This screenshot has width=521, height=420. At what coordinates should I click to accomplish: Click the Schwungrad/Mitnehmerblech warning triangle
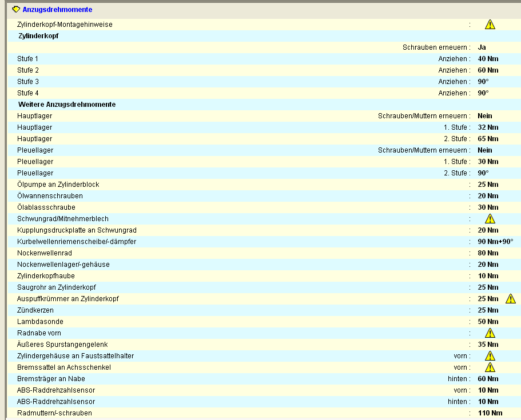[490, 219]
